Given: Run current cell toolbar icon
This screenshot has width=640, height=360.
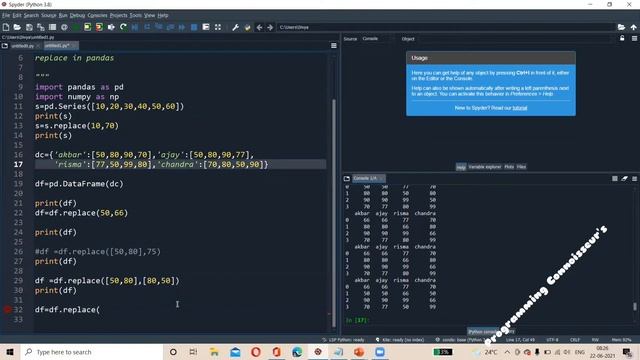Looking at the screenshot, I should (88, 27).
